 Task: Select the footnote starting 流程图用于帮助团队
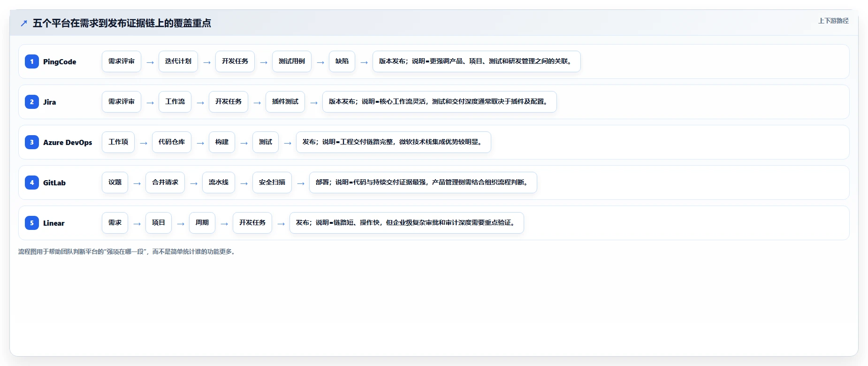click(128, 252)
